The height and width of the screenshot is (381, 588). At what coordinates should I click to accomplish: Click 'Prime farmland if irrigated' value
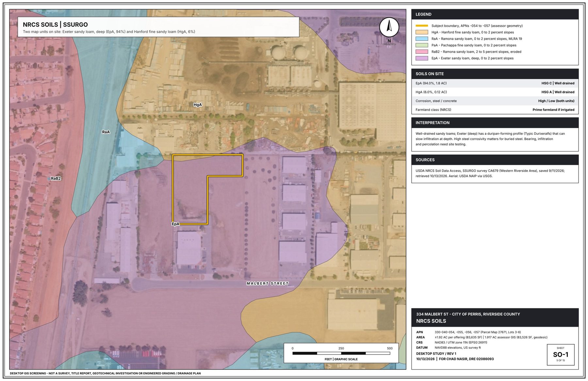click(x=553, y=110)
